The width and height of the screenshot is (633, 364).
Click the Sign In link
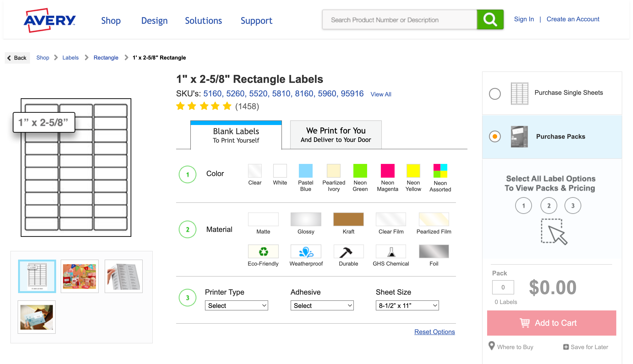tap(524, 19)
